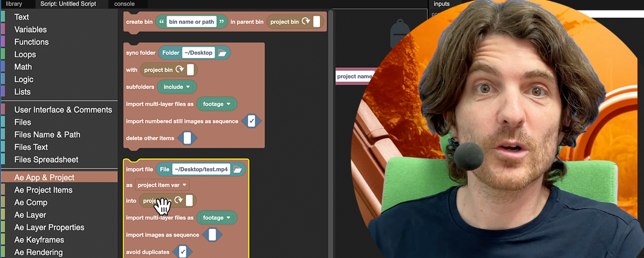This screenshot has width=644, height=258.
Task: Uncheck import numbered still images as sequence
Action: click(x=251, y=121)
